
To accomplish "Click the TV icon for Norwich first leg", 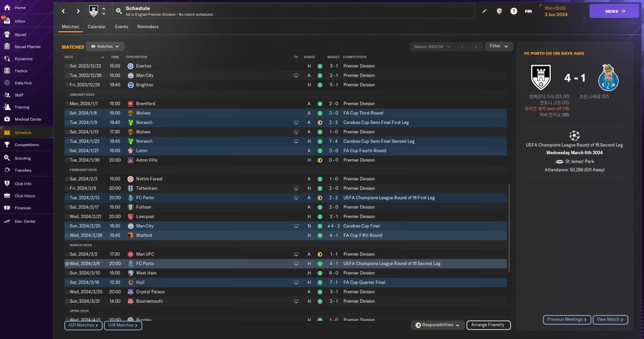I will coord(296,122).
